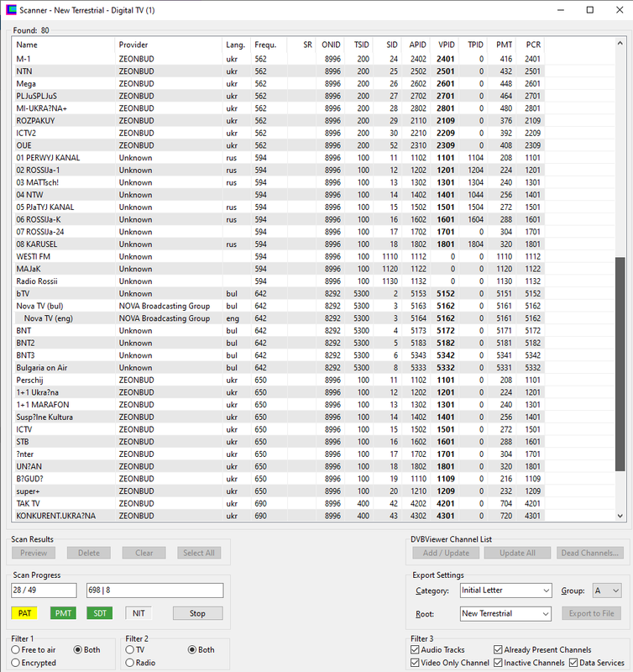Image resolution: width=633 pixels, height=672 pixels.
Task: Select the Nova TV (bul) row
Action: click(279, 306)
